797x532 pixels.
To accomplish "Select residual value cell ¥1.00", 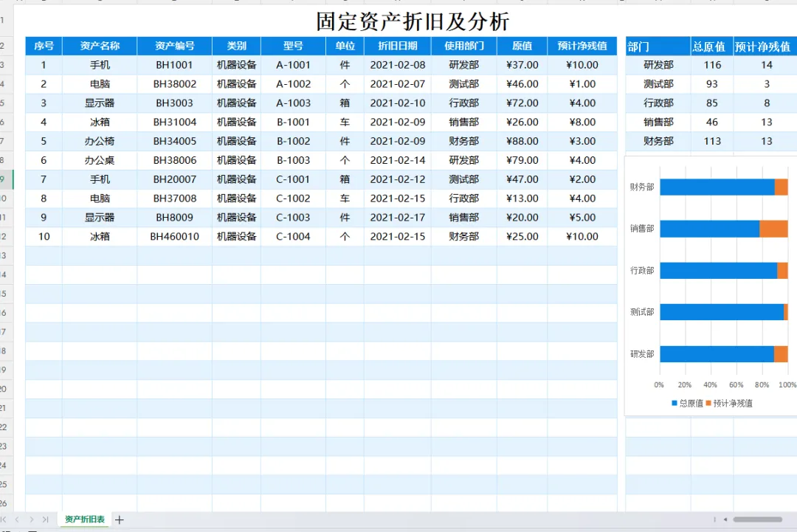I will click(582, 84).
